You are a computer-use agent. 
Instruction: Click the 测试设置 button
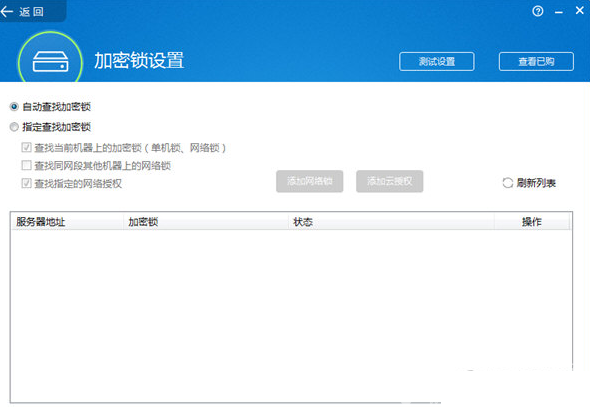click(436, 61)
